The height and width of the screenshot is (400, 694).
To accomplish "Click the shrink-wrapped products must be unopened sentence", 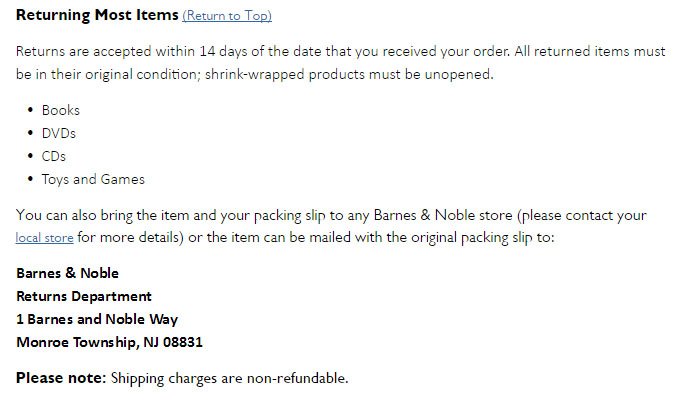I will click(349, 74).
